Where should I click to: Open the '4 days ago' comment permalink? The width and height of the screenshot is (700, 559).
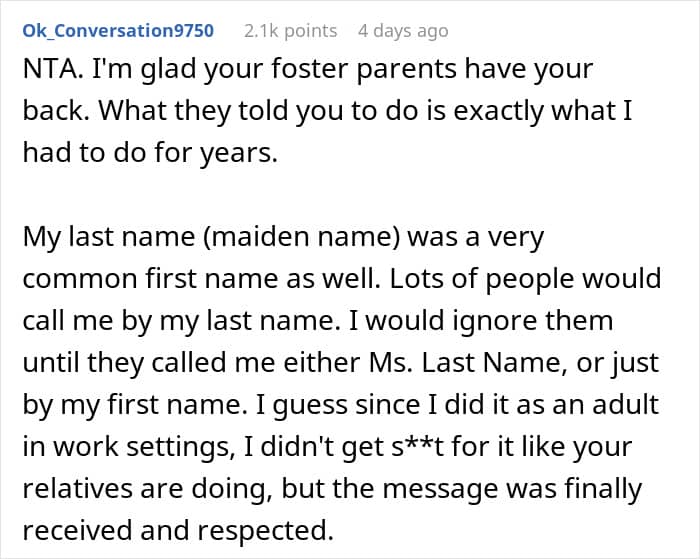click(x=403, y=31)
